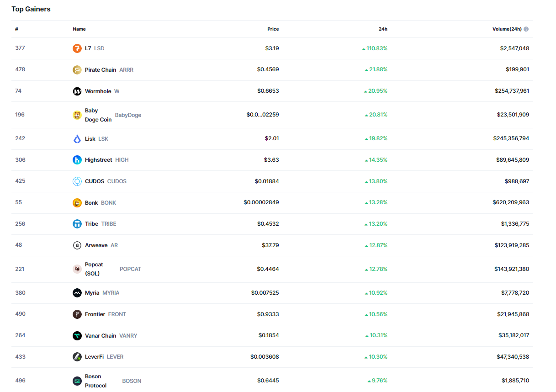Click the Baby Doge Coin logo
This screenshot has height=392, width=556.
tap(77, 115)
